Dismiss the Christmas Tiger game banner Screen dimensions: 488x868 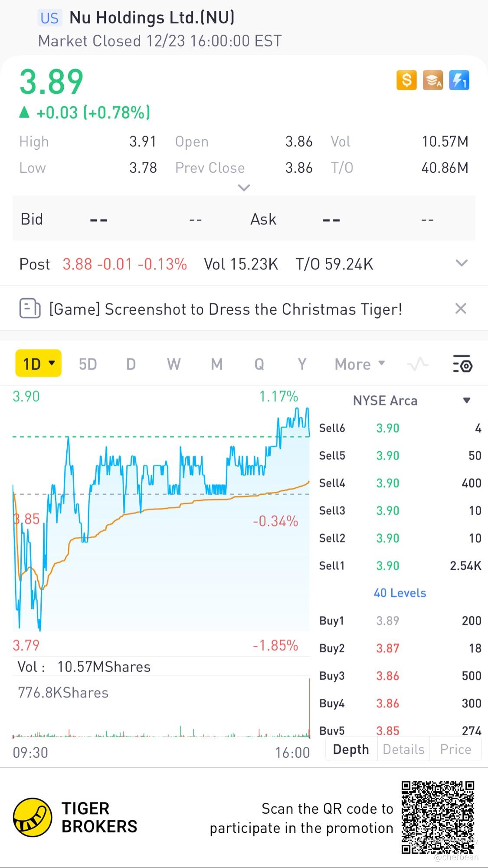461,309
